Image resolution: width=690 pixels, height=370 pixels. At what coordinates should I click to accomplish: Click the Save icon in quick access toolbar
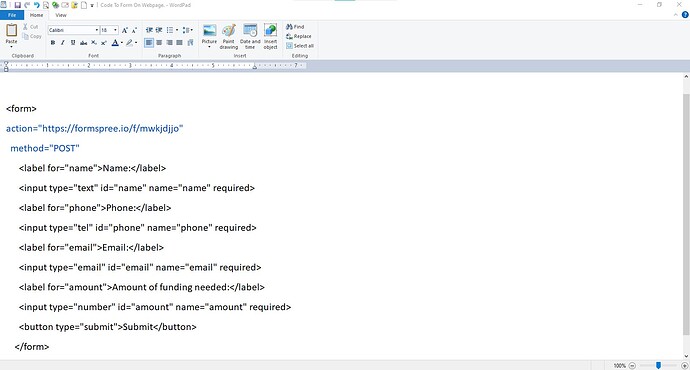[x=18, y=5]
